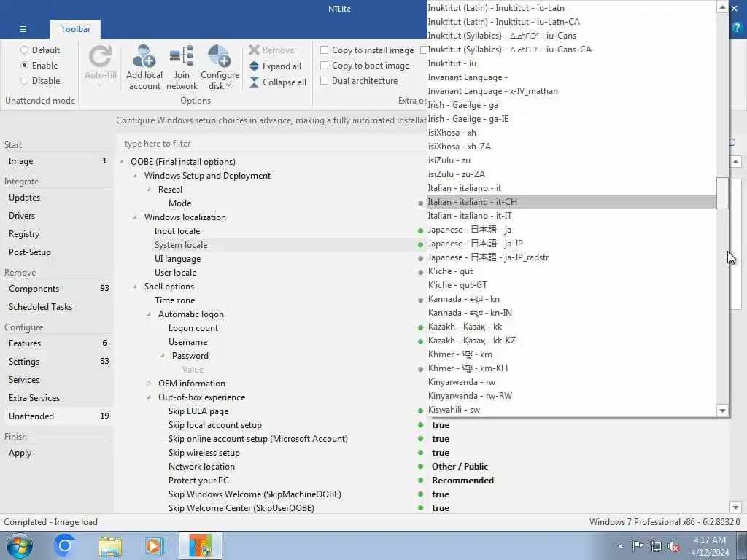Show hidden tray icons arrow
This screenshot has width=747, height=560.
[x=620, y=546]
